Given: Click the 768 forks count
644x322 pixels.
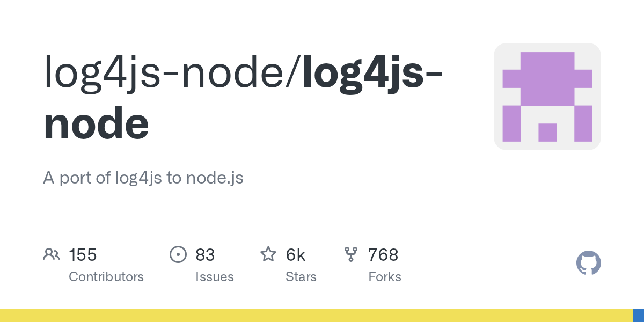Looking at the screenshot, I should (383, 255).
